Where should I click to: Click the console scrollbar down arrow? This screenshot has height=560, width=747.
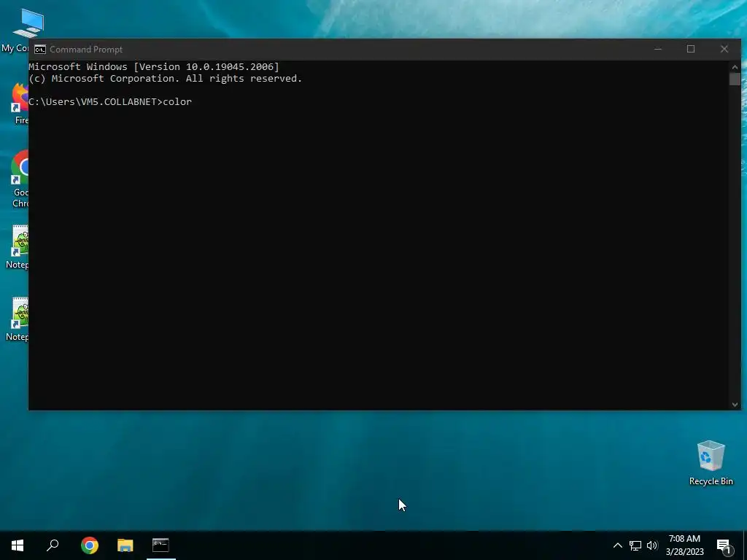(x=735, y=404)
